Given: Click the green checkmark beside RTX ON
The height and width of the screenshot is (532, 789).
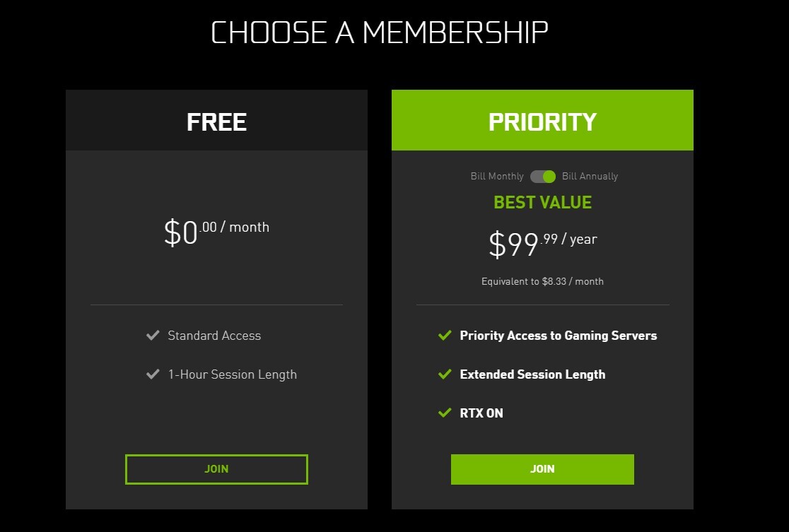Looking at the screenshot, I should point(445,413).
